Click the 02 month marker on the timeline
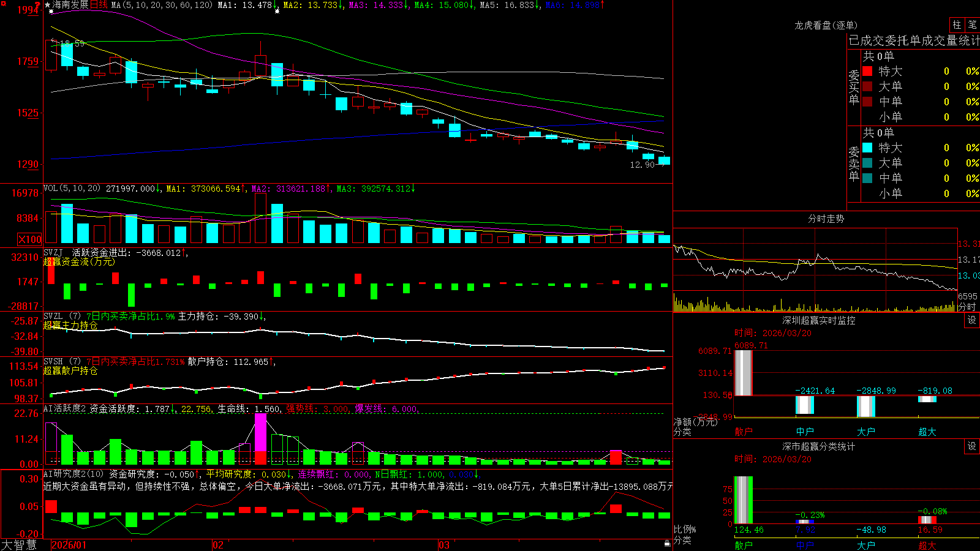Viewport: 980px width, 551px height. [x=218, y=545]
